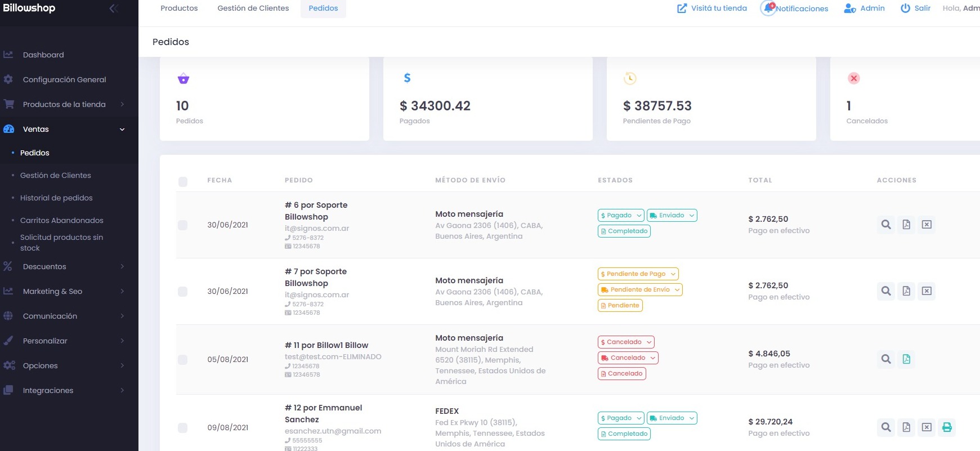Screen dimensions: 980x451
Task: Expand Productos de la tienda sidebar menu
Action: coord(64,104)
